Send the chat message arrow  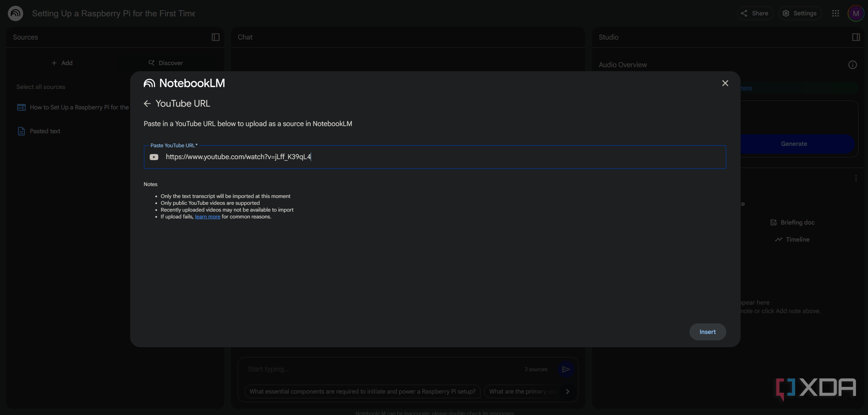[x=566, y=369]
